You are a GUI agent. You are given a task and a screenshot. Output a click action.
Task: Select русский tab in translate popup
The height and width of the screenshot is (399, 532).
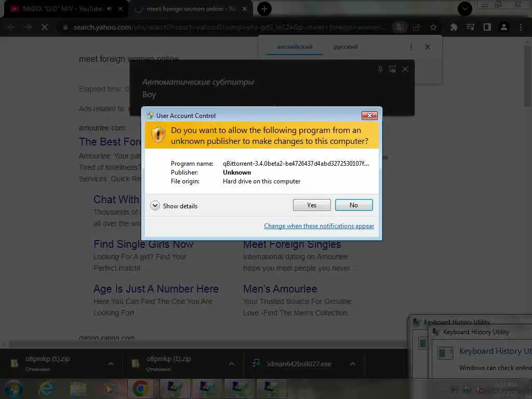pos(345,47)
